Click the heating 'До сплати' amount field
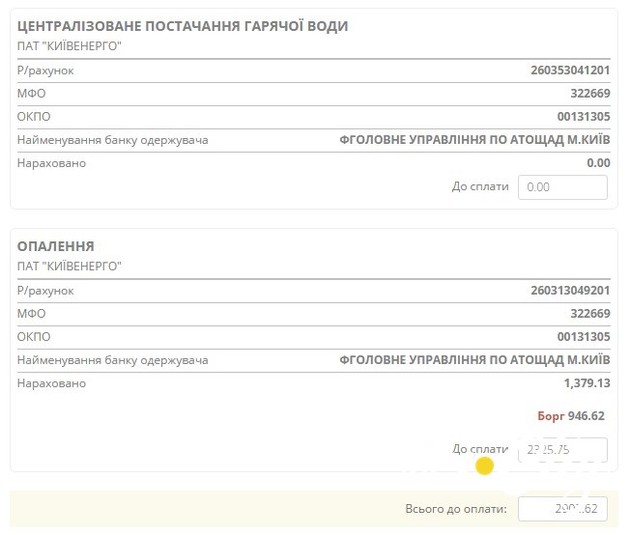The width and height of the screenshot is (630, 535). [562, 450]
